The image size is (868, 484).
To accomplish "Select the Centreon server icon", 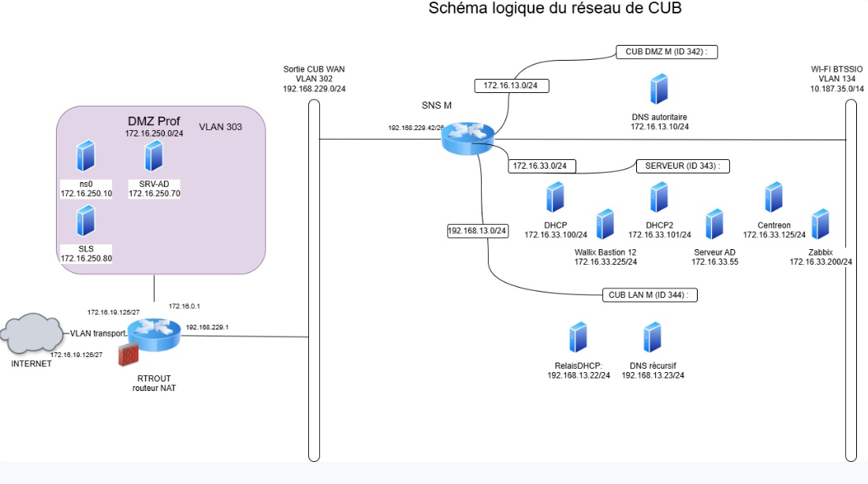I will tap(774, 197).
